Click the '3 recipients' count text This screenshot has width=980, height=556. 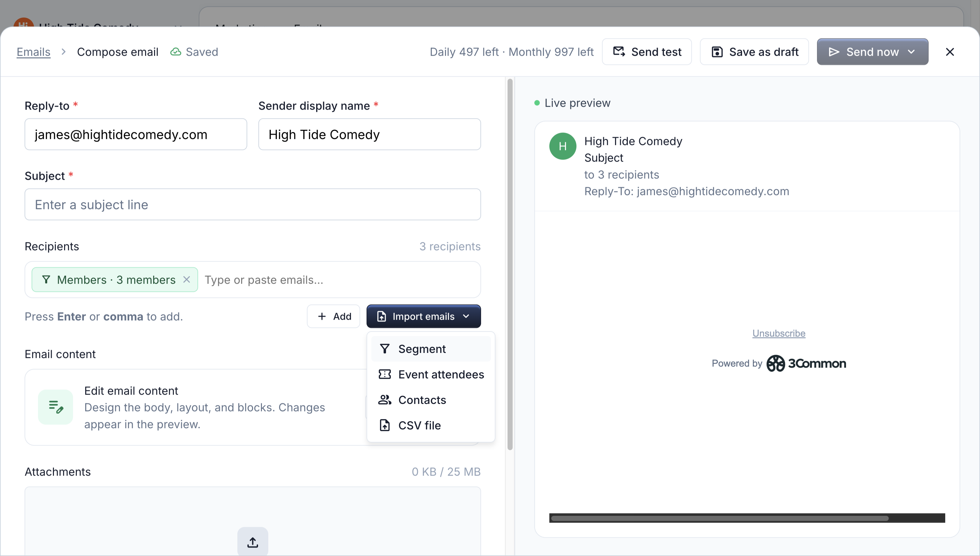pyautogui.click(x=450, y=246)
